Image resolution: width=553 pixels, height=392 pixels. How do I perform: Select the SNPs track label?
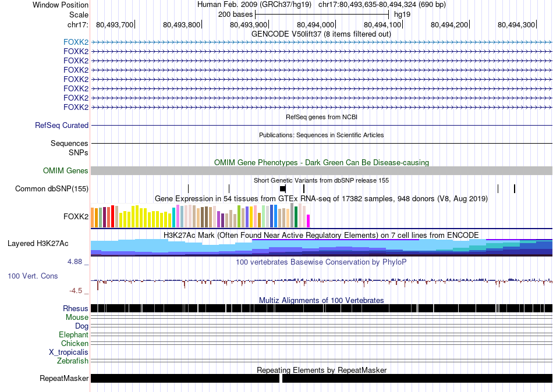pyautogui.click(x=79, y=153)
